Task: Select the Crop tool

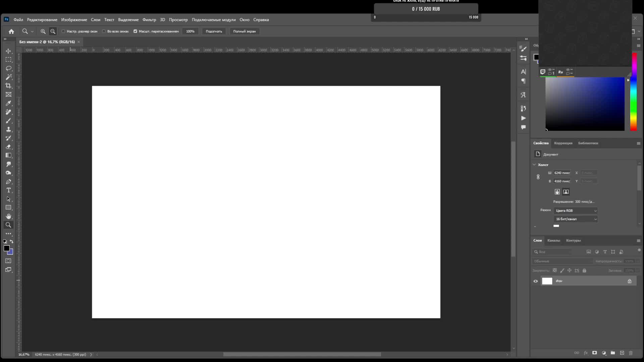Action: (8, 86)
